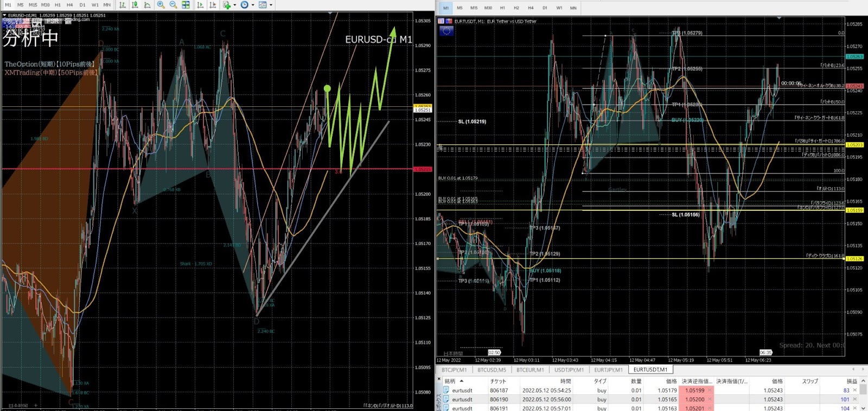This screenshot has width=868, height=411.
Task: Select bar chart mode icon
Action: (x=123, y=5)
